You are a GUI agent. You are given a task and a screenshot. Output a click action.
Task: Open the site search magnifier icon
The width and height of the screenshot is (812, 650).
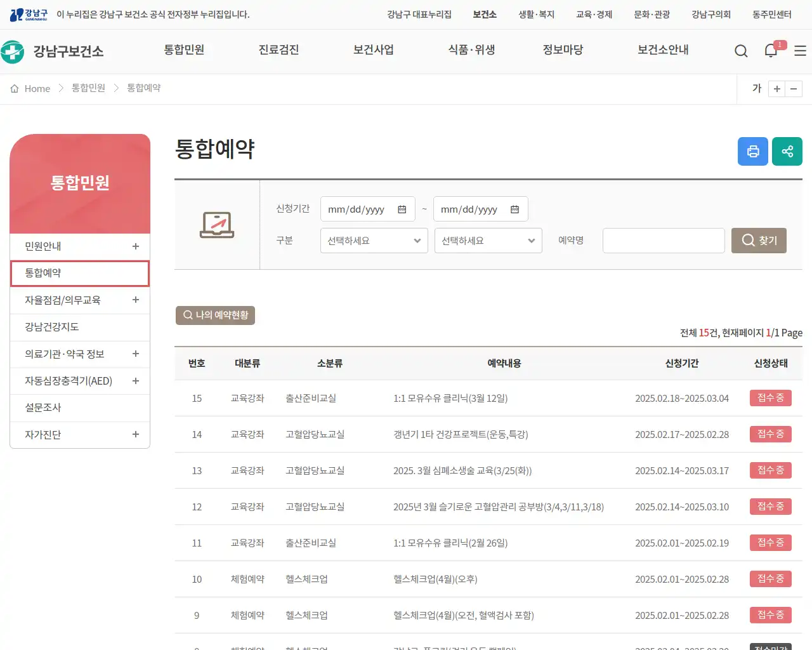coord(741,50)
